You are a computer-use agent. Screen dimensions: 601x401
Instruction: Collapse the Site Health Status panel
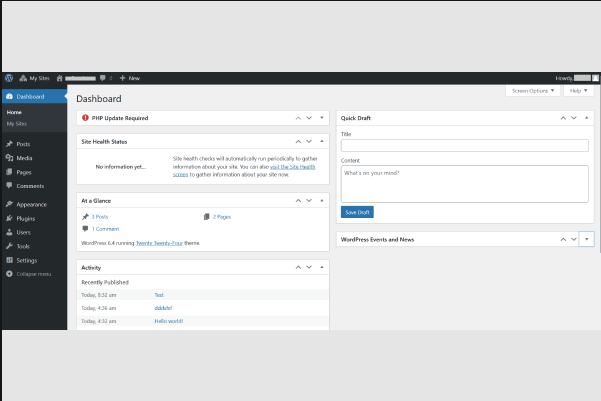coord(322,141)
